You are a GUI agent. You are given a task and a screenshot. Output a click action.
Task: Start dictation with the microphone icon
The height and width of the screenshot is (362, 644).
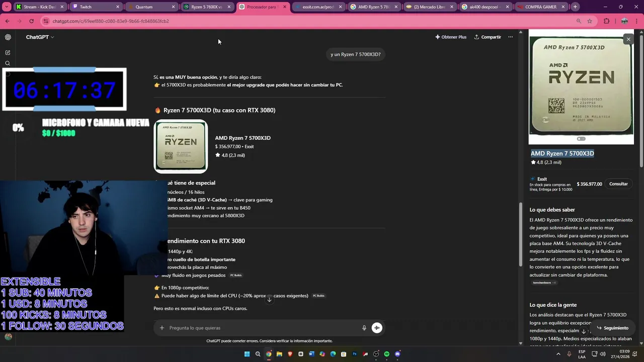pos(364,328)
